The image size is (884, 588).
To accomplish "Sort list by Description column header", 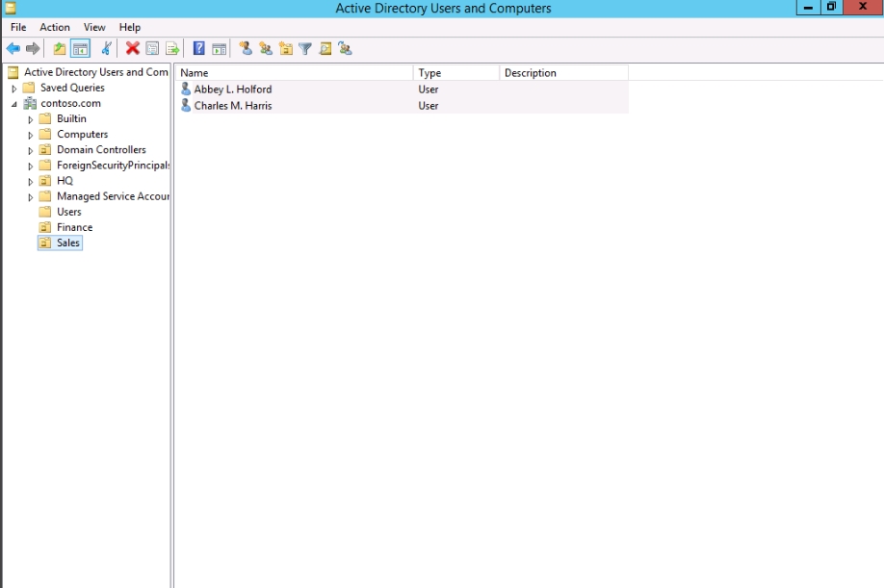I will click(x=563, y=72).
